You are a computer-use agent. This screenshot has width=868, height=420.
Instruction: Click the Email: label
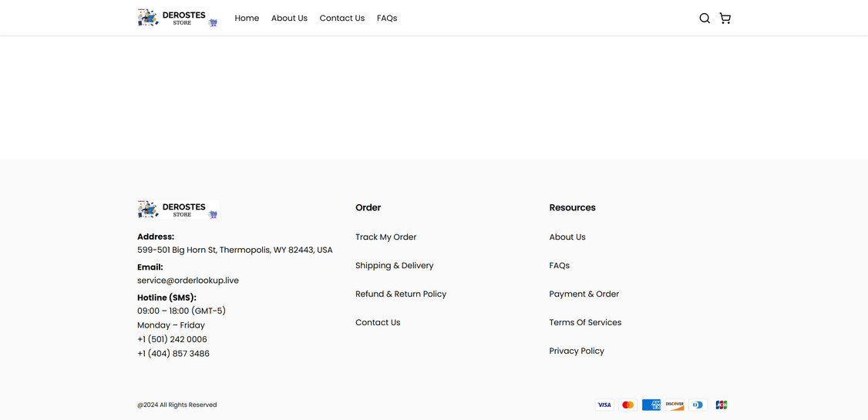[x=150, y=267]
